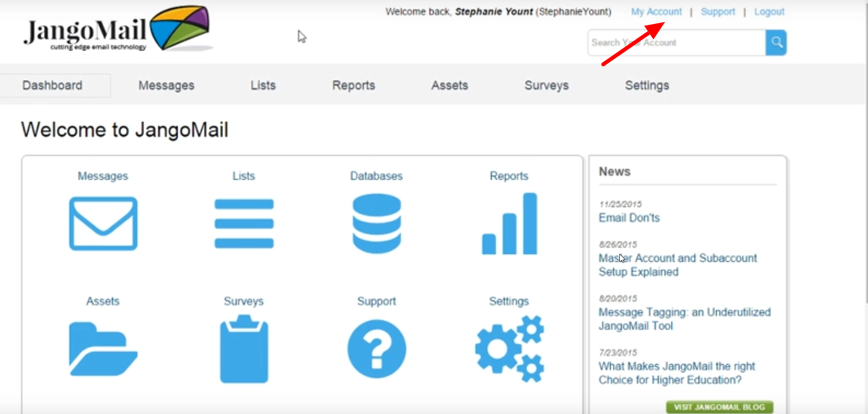Open the Settings menu in navigation bar
Viewport: 868px width, 414px height.
[647, 85]
